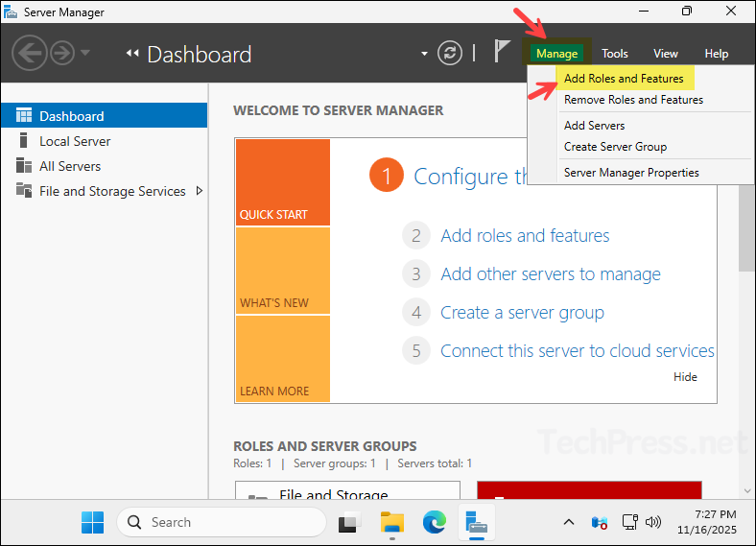Open the Help menu

(717, 54)
